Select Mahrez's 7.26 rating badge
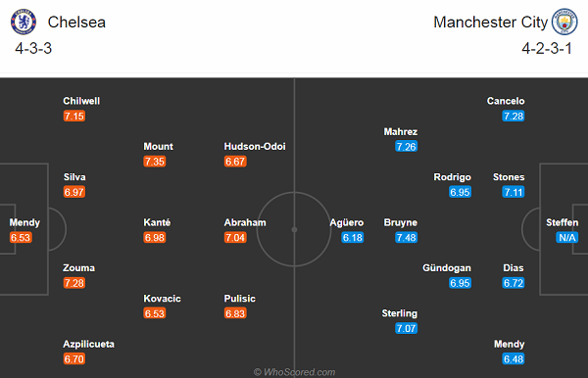Screen dimensions: 588x378 406,147
